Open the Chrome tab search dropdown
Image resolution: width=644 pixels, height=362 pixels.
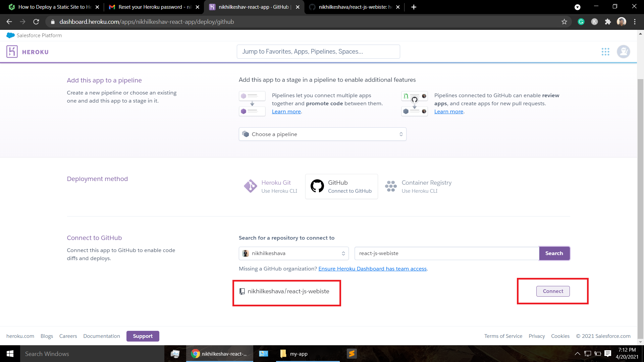[x=577, y=7]
